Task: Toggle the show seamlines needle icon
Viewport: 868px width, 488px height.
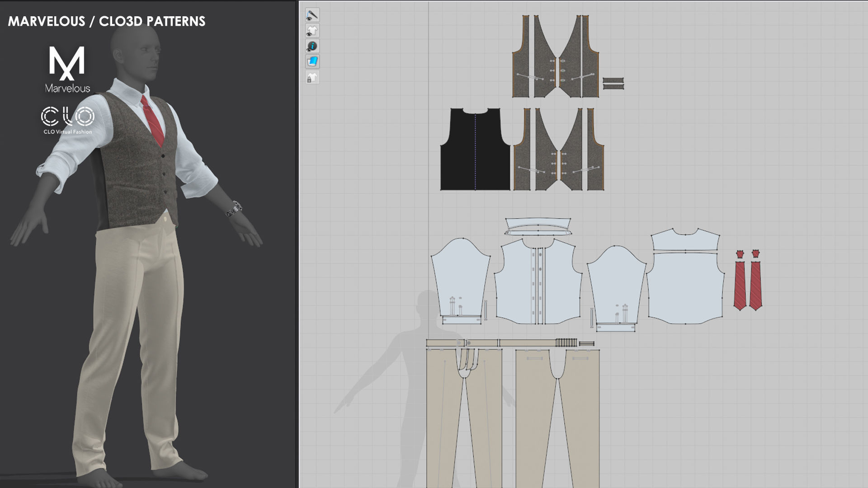Action: [x=312, y=15]
